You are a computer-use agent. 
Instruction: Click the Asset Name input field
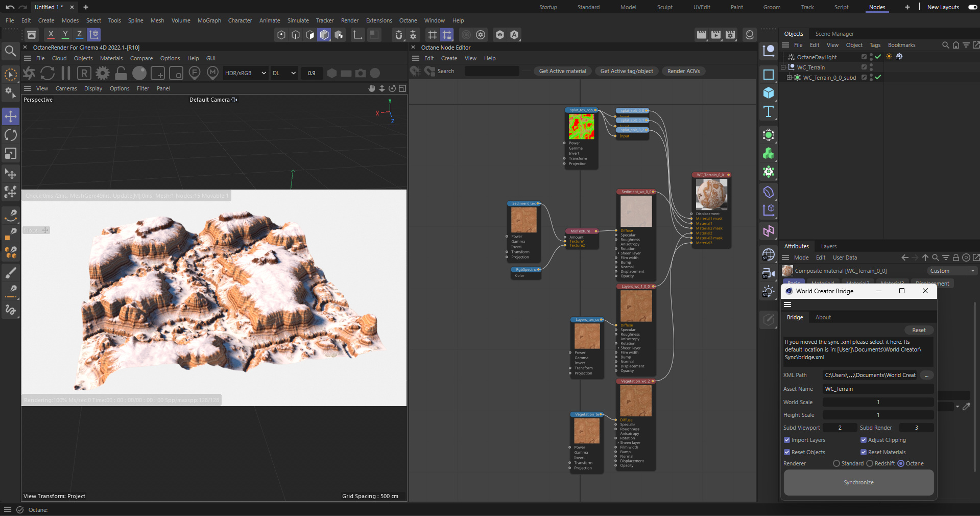click(878, 389)
